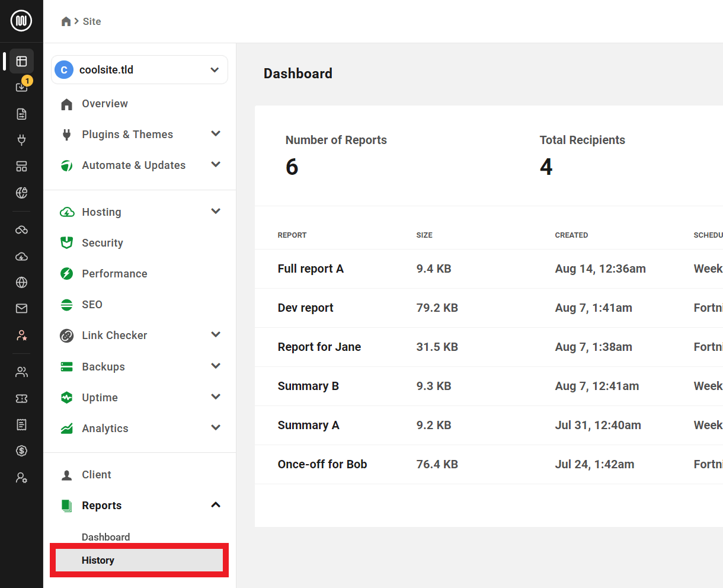Collapse the Reports section chevron
This screenshot has width=723, height=588.
pos(216,505)
